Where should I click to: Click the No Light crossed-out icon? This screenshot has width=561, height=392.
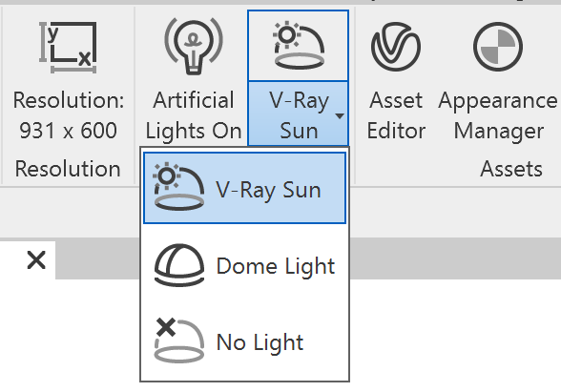pos(179,340)
